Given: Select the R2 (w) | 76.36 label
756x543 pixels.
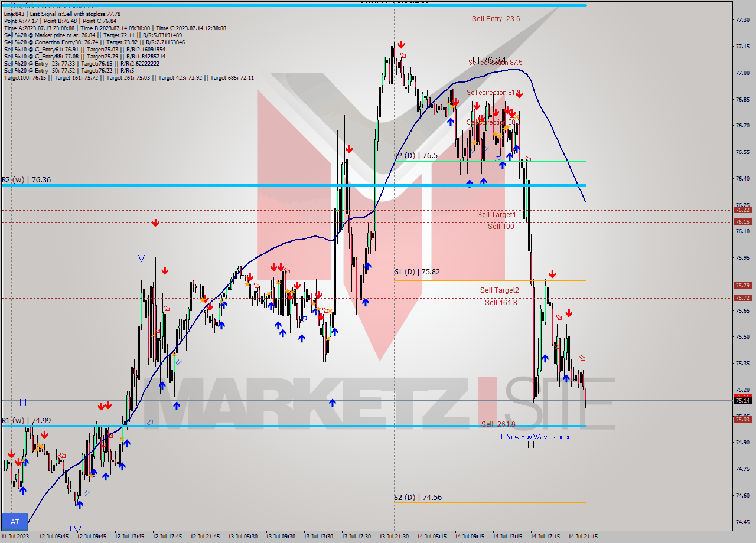Looking at the screenshot, I should 25,179.
